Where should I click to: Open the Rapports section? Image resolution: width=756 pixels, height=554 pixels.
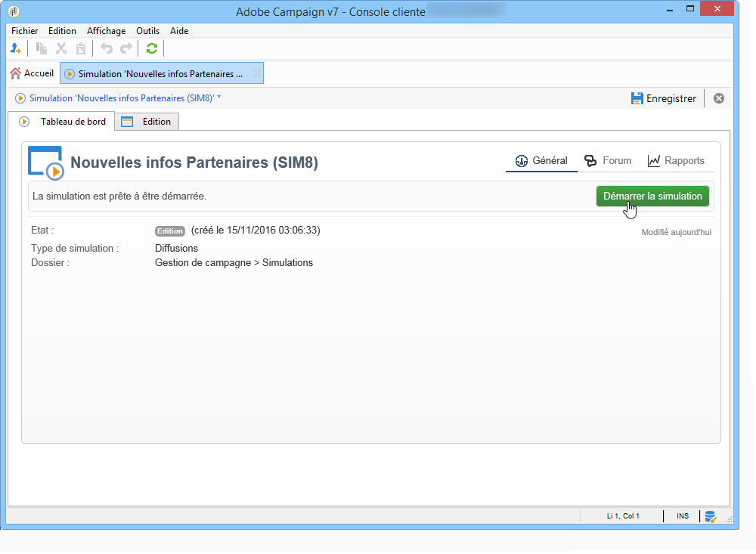pyautogui.click(x=676, y=160)
